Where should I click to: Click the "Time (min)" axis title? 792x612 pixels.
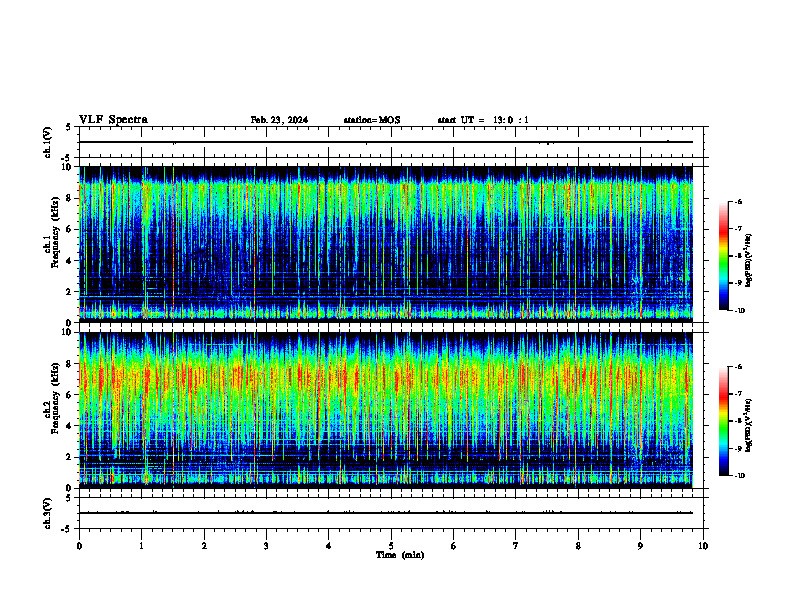click(400, 555)
